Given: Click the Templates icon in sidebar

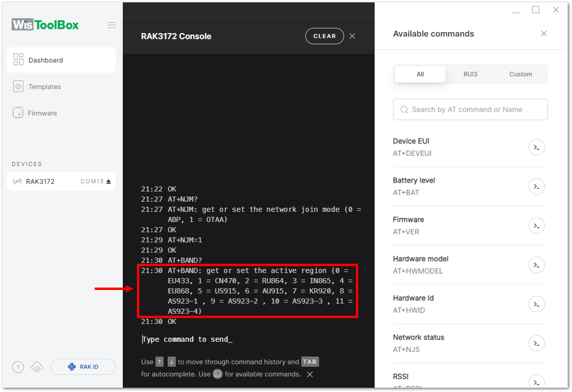Looking at the screenshot, I should [x=18, y=86].
